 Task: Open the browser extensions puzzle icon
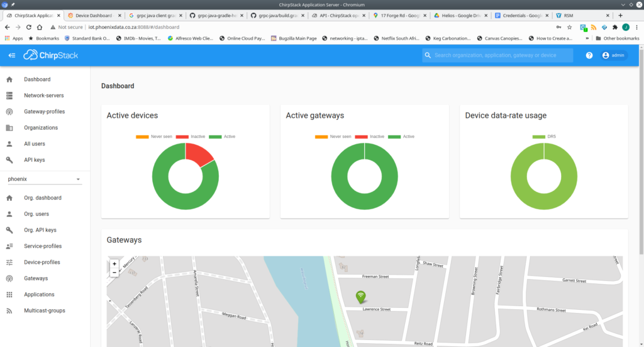click(615, 27)
